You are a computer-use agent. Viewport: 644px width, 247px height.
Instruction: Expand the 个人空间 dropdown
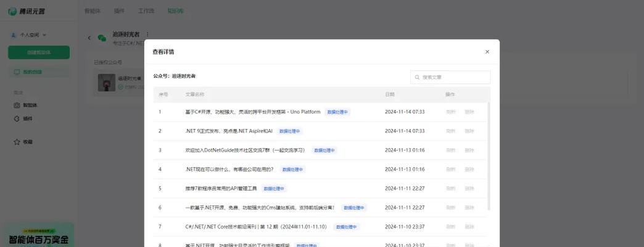click(29, 35)
